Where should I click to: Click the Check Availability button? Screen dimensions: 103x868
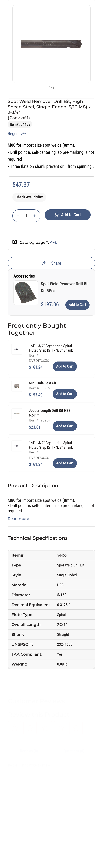tap(29, 197)
